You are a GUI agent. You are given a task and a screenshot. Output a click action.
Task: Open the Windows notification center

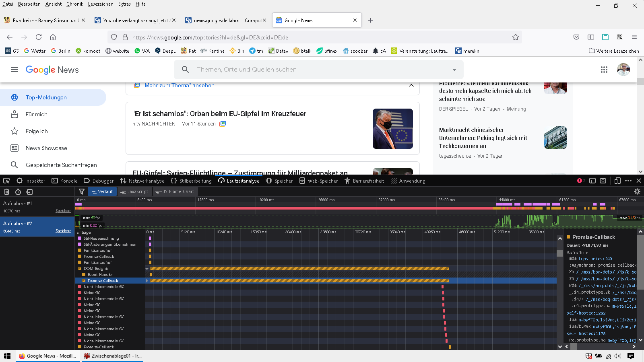pyautogui.click(x=631, y=356)
